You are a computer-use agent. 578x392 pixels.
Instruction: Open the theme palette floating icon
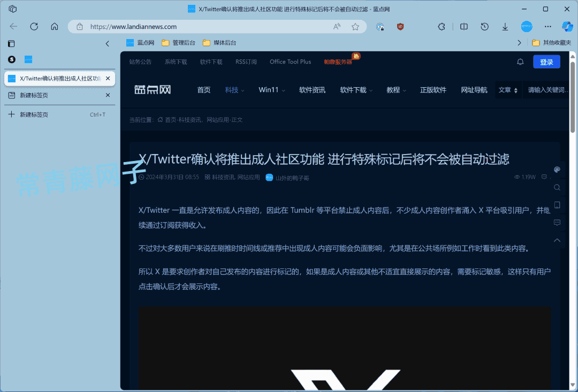(557, 170)
